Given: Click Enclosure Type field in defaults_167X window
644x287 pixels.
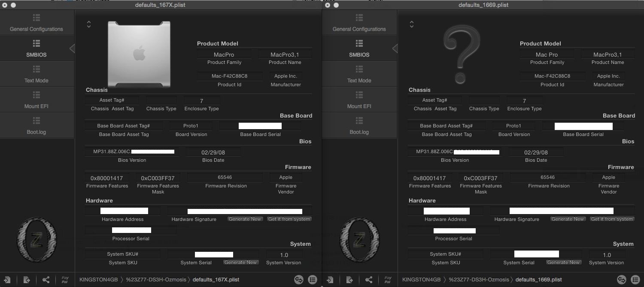Looking at the screenshot, I should [x=202, y=101].
